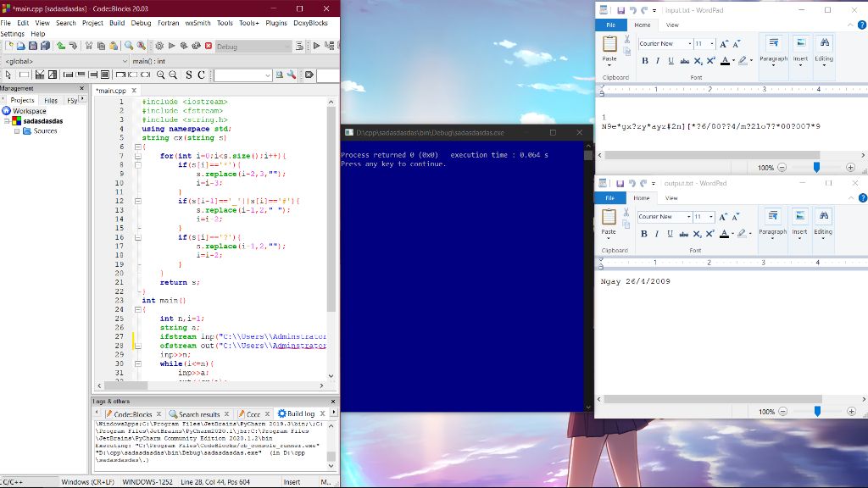
Task: Click the Undo icon in input.txt WordPad
Action: (632, 10)
